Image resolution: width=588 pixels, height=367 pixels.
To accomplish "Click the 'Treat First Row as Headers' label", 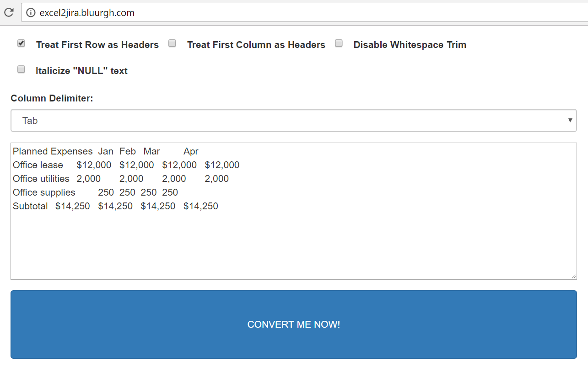I will click(97, 45).
